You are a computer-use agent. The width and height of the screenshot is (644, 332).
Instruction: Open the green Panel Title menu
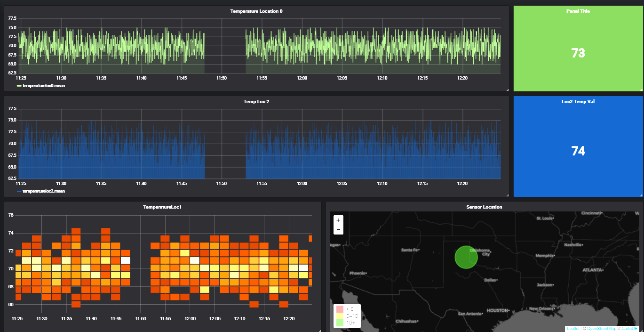[x=578, y=11]
